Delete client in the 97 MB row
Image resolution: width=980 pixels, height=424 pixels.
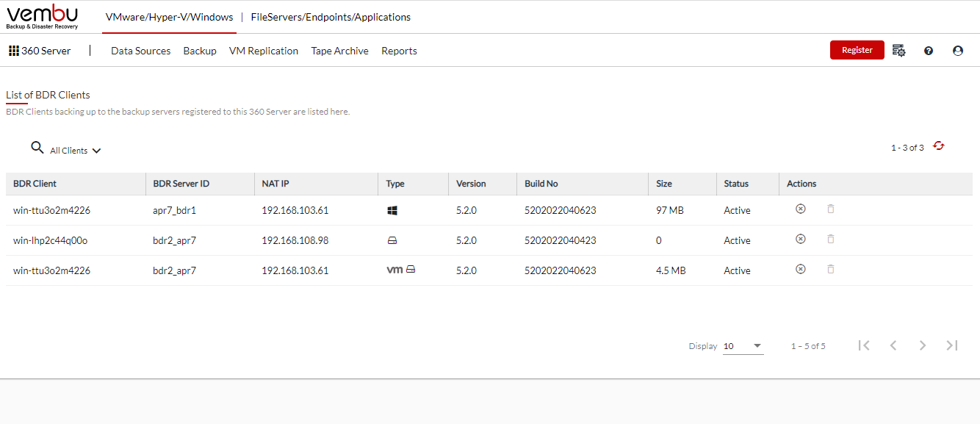[831, 209]
